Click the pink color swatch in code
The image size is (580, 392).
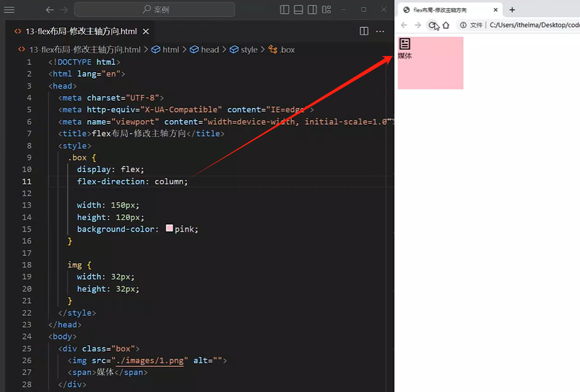tap(169, 228)
